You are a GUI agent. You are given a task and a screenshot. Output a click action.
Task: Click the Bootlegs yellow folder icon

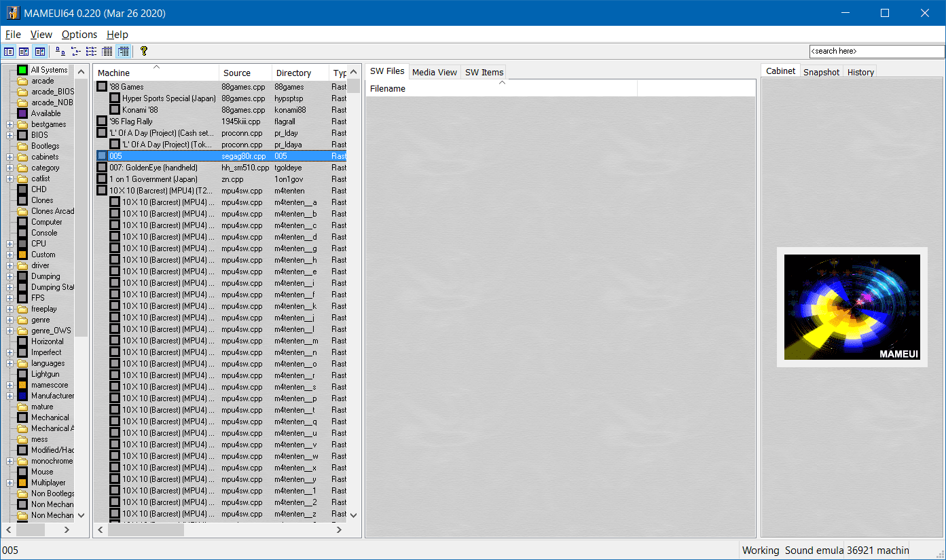[x=22, y=146]
